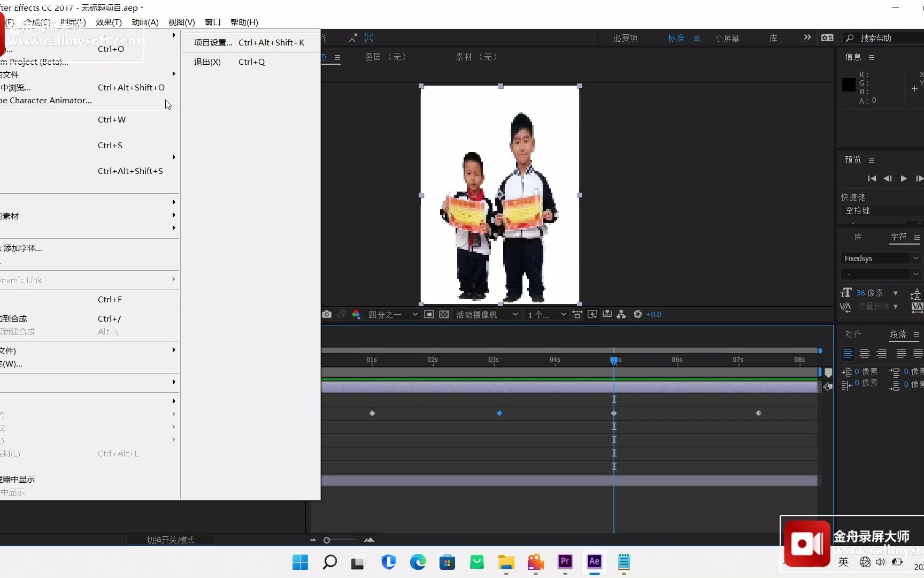This screenshot has width=924, height=578.
Task: Open Premiere Pro from taskbar
Action: 565,561
